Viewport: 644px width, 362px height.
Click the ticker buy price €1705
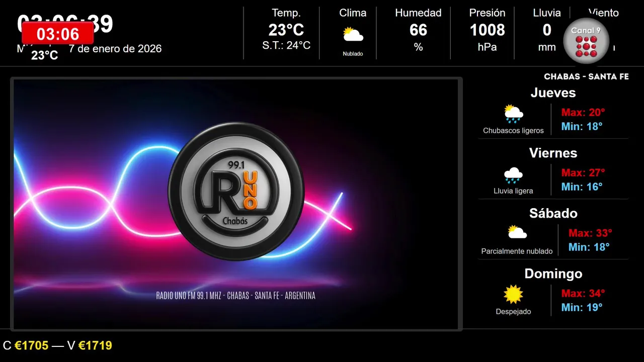click(31, 345)
